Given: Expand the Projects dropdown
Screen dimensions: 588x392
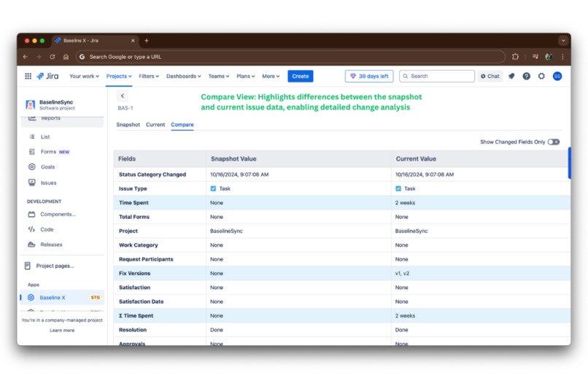Looking at the screenshot, I should 119,76.
